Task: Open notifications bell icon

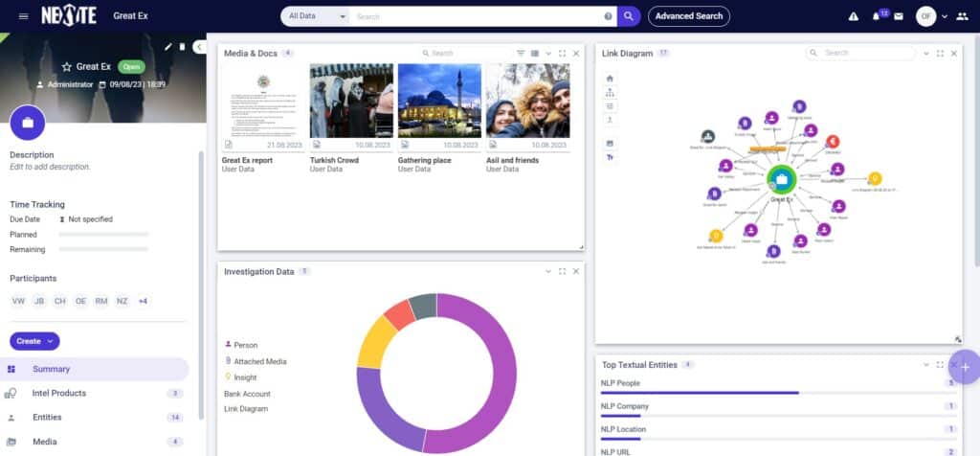Action: (876, 17)
